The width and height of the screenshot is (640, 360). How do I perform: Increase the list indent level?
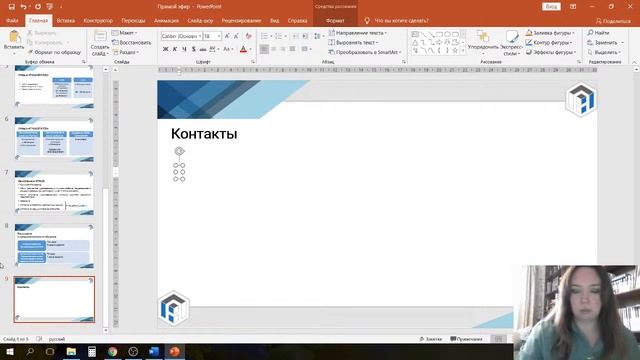pyautogui.click(x=305, y=36)
